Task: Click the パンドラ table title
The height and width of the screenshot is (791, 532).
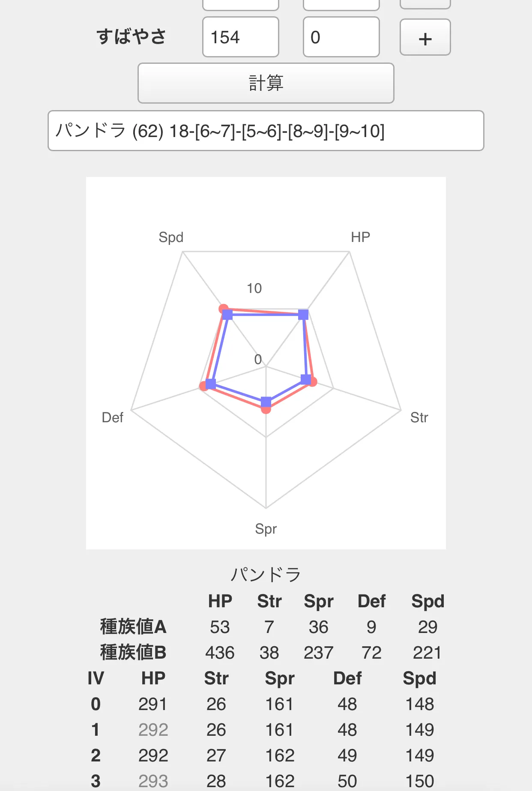Action: (x=266, y=574)
